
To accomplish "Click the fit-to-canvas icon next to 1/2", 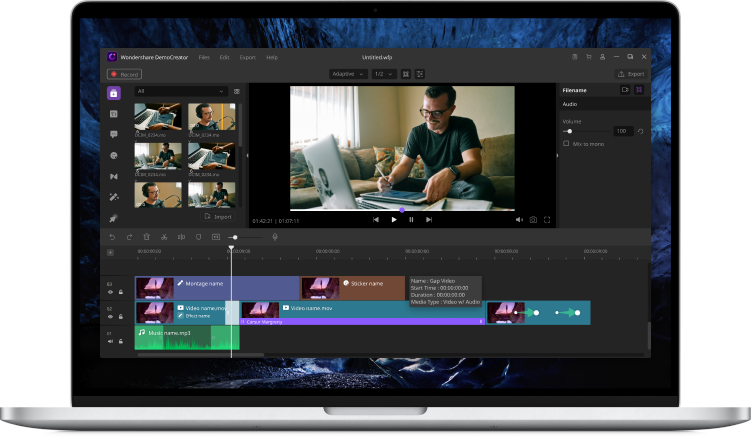I will (406, 74).
